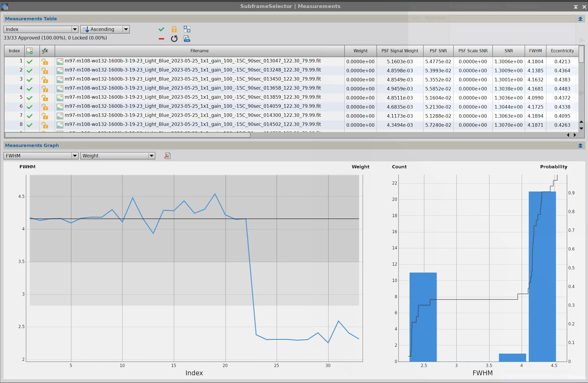588x383 pixels.
Task: Sort by the Eccentricity column header
Action: pyautogui.click(x=562, y=51)
